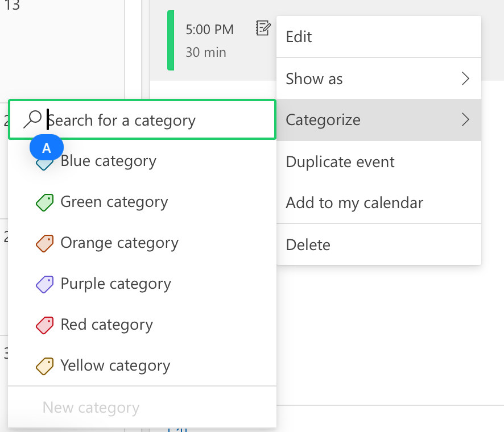The height and width of the screenshot is (432, 504).
Task: Click the event notes edit icon near 5:00 PM
Action: coord(263,28)
